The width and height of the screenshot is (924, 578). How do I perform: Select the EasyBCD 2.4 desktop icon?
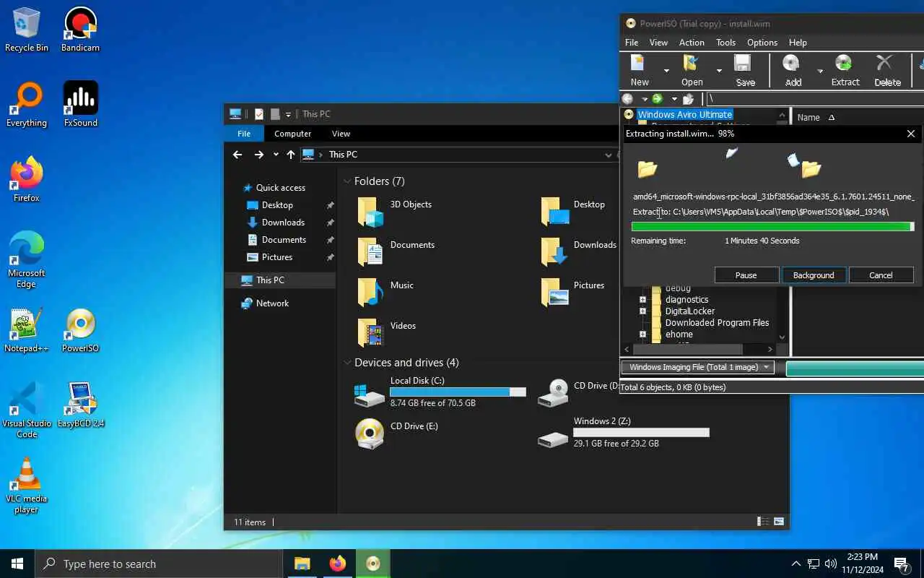80,405
